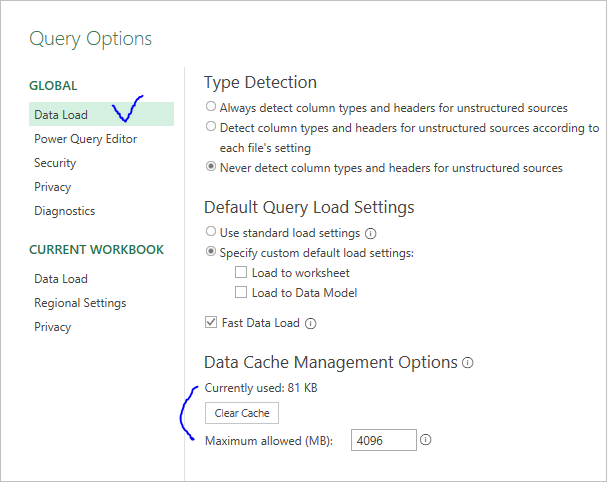Click the Maximum allowed MB input field
Screen dimensions: 607x482
[382, 440]
